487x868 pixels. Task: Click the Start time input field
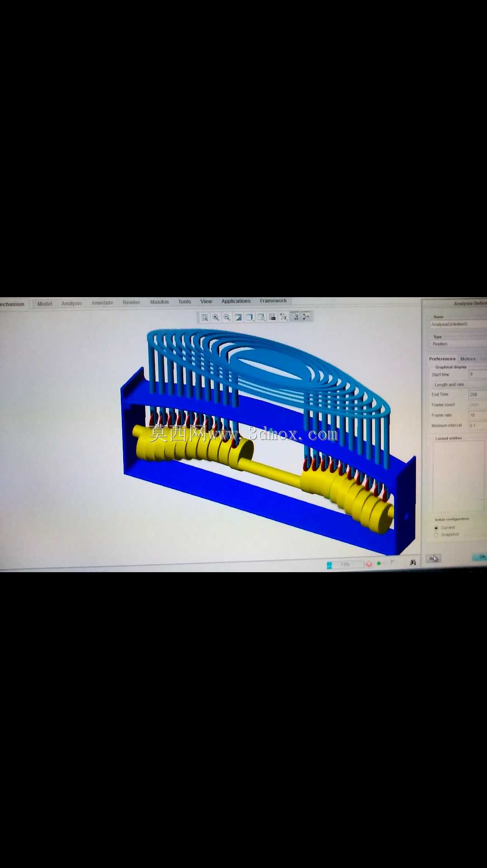(477, 374)
